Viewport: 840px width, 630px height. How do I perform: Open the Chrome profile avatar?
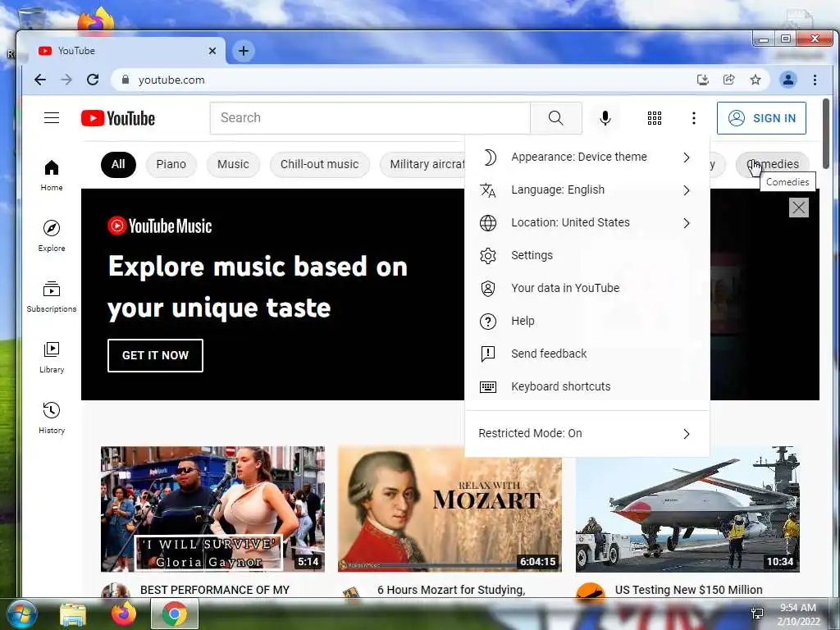788,80
